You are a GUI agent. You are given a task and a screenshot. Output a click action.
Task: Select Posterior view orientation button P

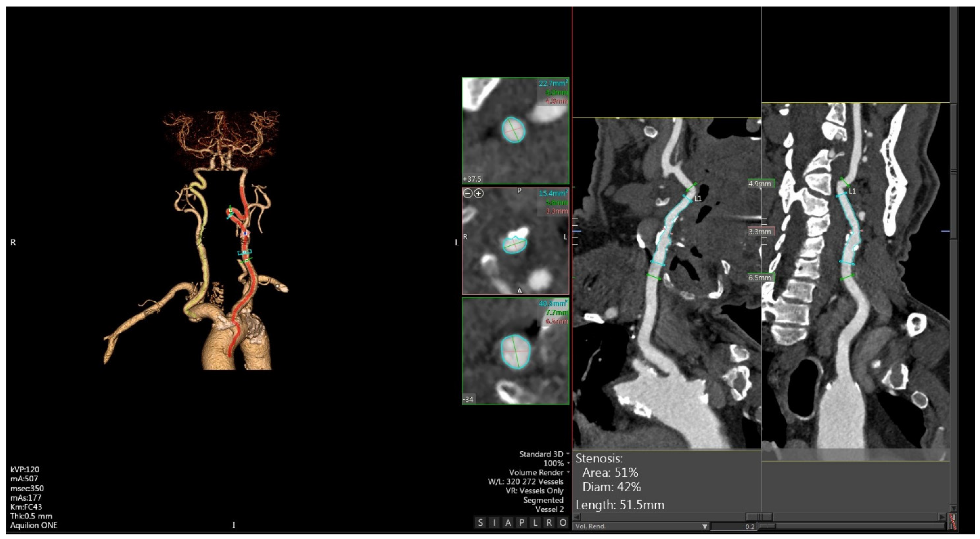[521, 523]
